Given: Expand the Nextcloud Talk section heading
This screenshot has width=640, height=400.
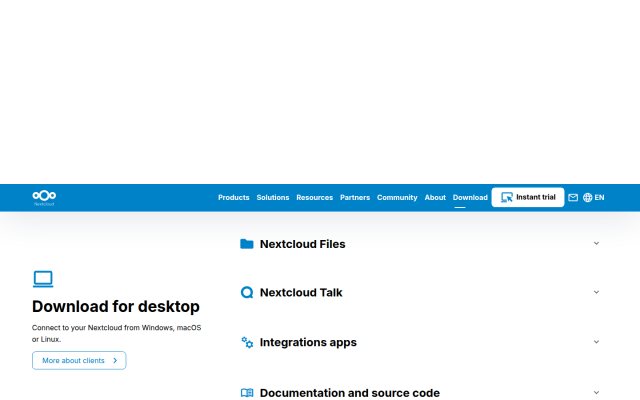Looking at the screenshot, I should click(x=301, y=293).
